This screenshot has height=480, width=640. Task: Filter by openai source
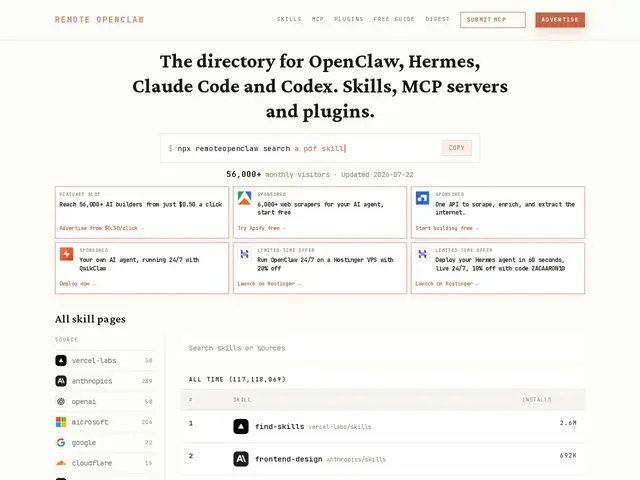[x=104, y=401]
